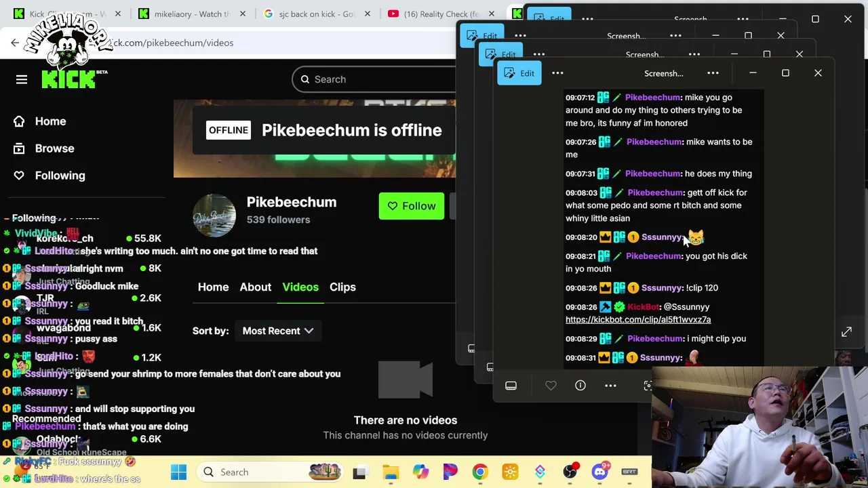This screenshot has height=488, width=868.
Task: Open Google Chrome from the taskbar
Action: [480, 472]
